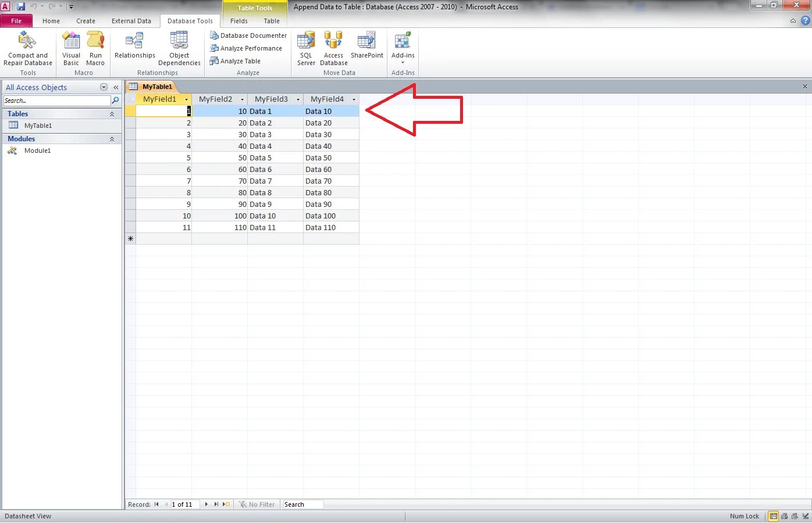This screenshot has height=523, width=812.
Task: Go to next record
Action: pyautogui.click(x=206, y=504)
